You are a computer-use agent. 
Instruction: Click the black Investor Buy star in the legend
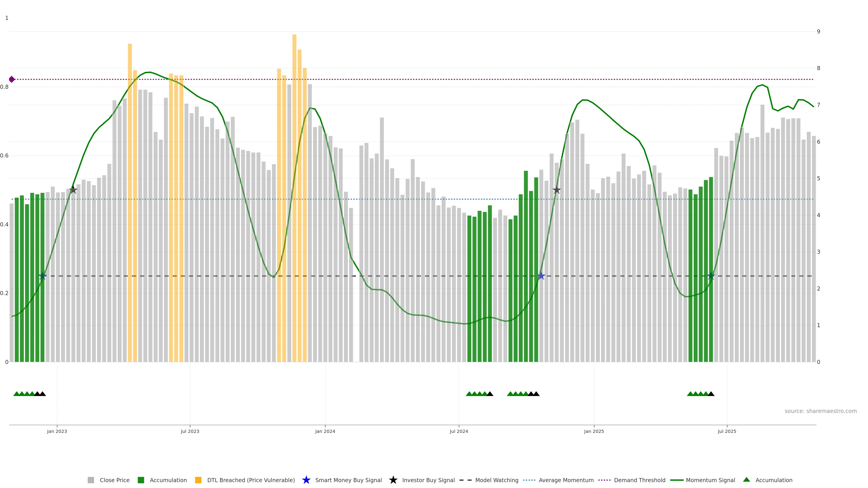(393, 480)
